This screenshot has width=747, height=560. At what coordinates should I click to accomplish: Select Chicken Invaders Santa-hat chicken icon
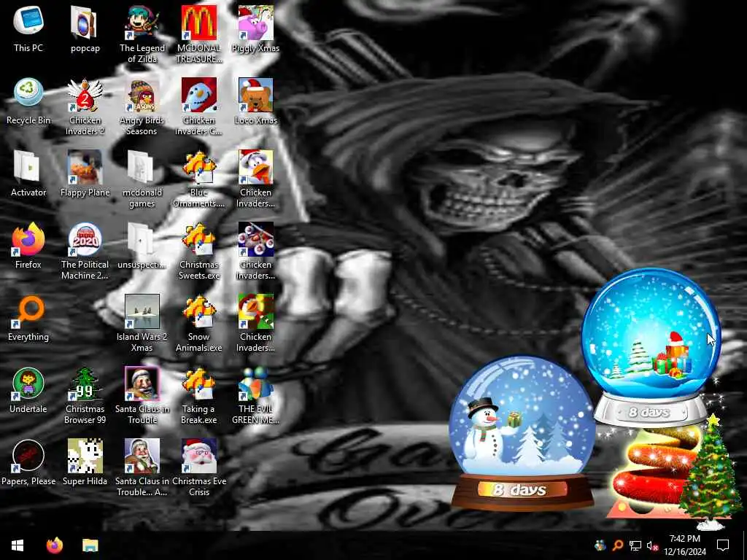(255, 179)
